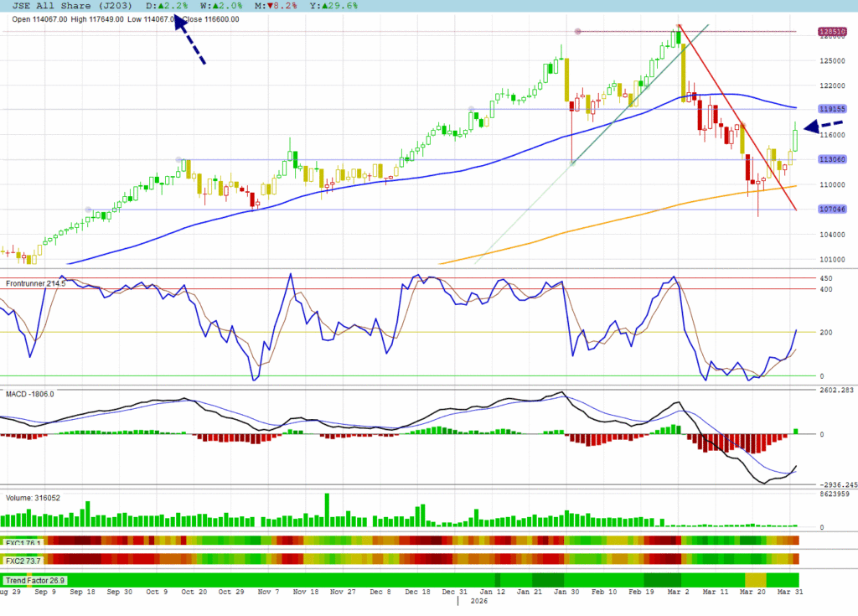The image size is (858, 616).
Task: Click the green up triangle next to D:
Action: 162,6
